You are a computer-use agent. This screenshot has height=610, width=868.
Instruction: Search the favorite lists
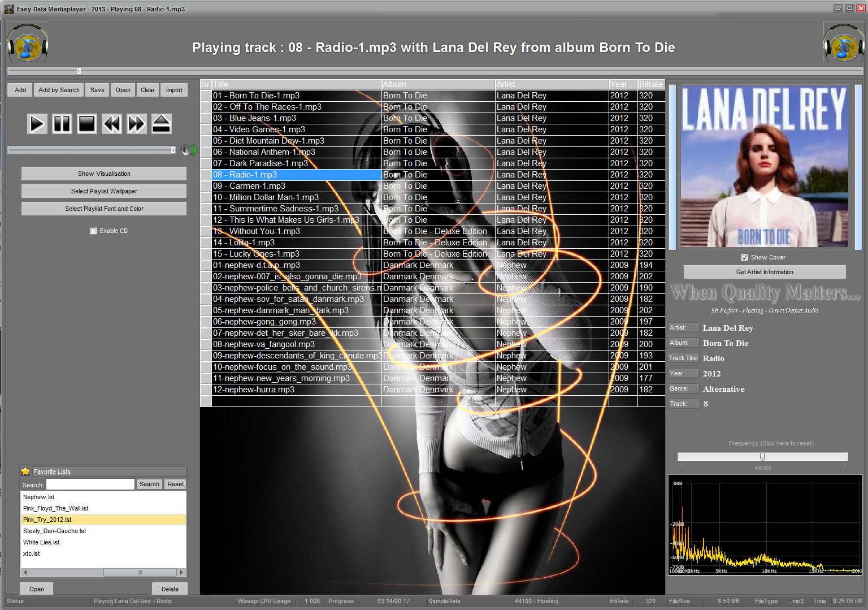(x=149, y=484)
